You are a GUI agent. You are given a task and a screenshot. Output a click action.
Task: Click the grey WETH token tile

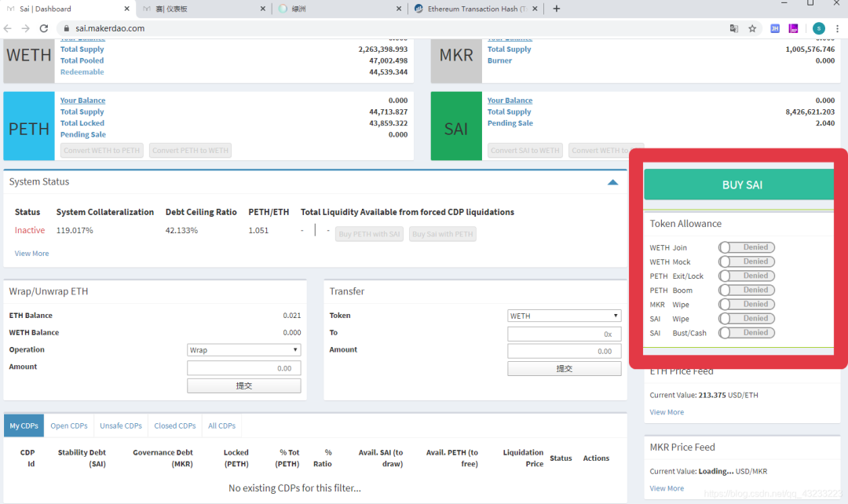[29, 60]
